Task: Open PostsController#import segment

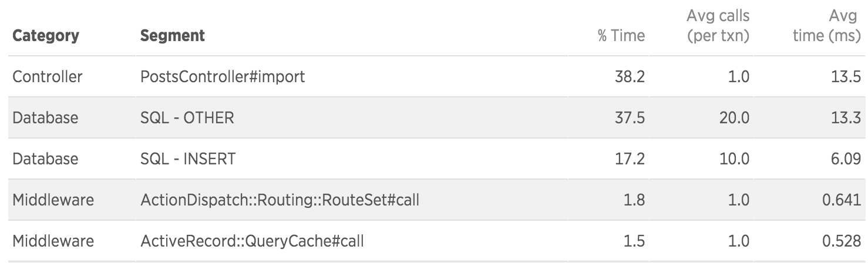Action: 223,76
